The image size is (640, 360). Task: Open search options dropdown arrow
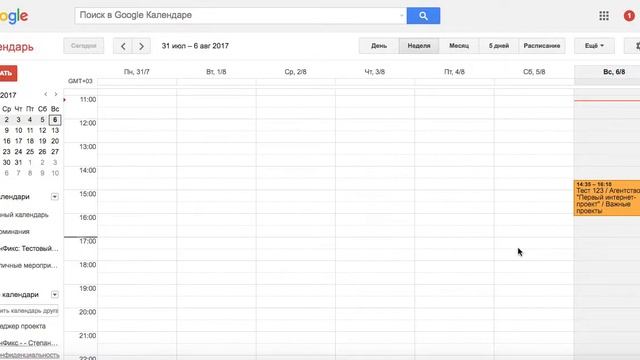tap(402, 16)
